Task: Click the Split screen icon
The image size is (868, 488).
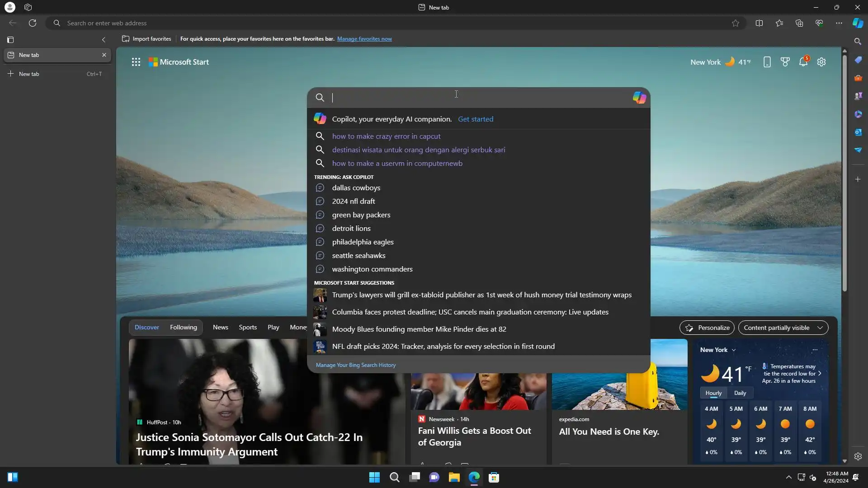Action: pyautogui.click(x=759, y=23)
